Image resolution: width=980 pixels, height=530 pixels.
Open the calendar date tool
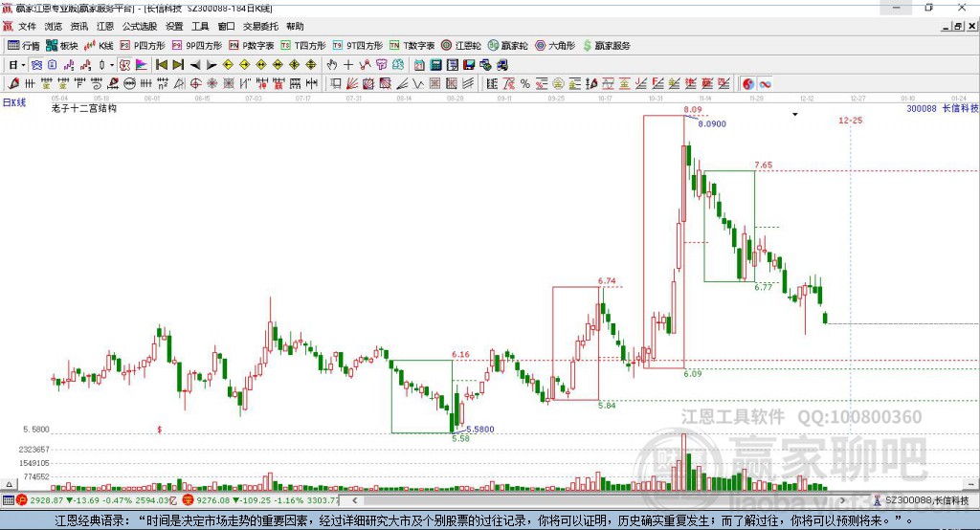tap(419, 65)
